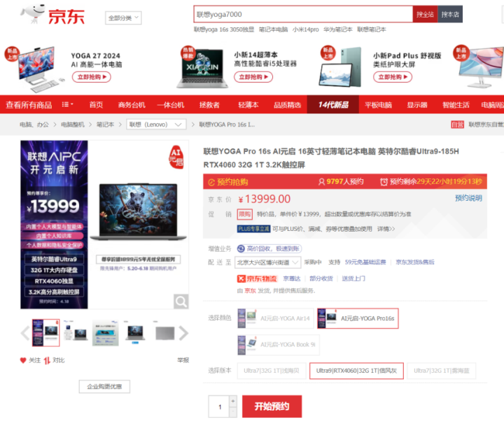Open the 14代新品 nav tab
The image size is (504, 424).
[x=333, y=105]
